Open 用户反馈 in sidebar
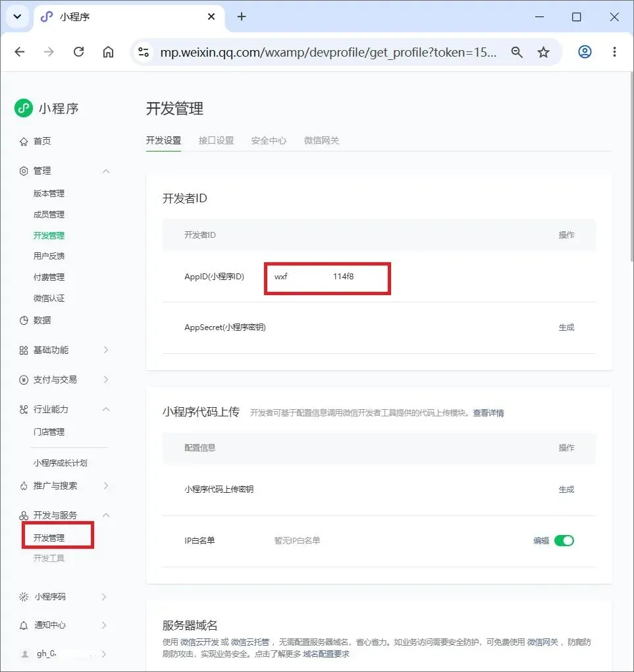 49,256
